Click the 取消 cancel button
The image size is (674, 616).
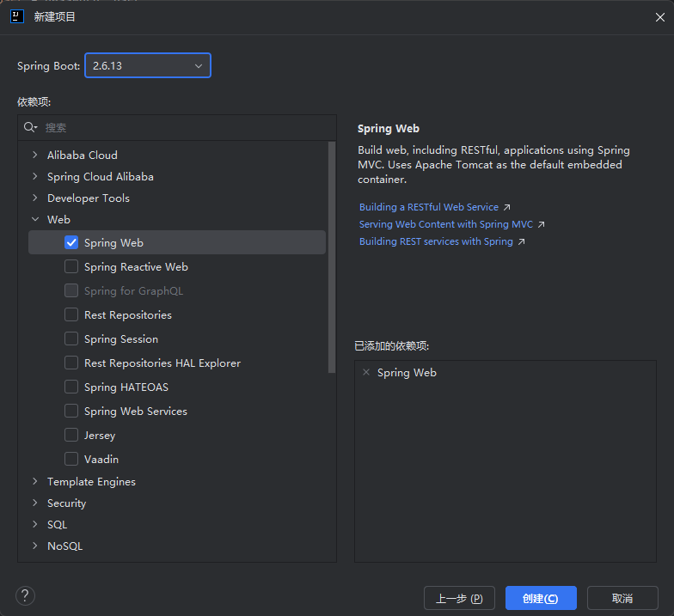(x=622, y=598)
